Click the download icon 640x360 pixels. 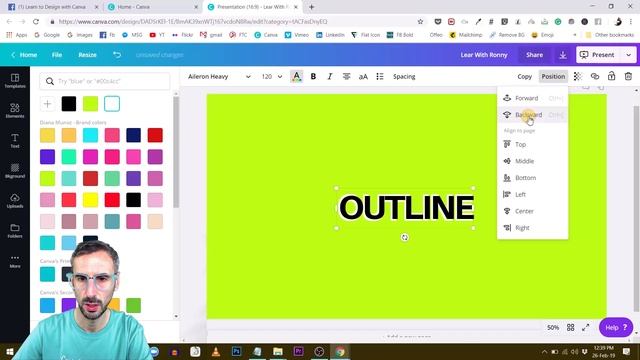(x=563, y=55)
